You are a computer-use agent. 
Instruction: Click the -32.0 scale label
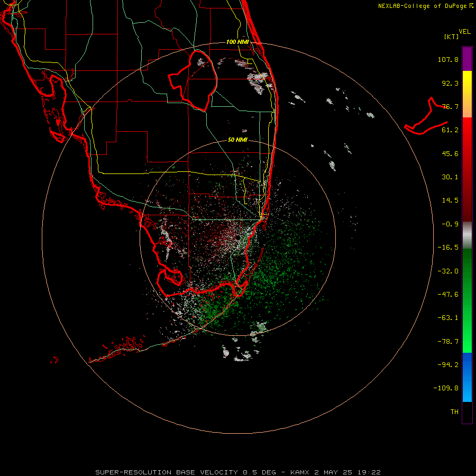pyautogui.click(x=448, y=271)
